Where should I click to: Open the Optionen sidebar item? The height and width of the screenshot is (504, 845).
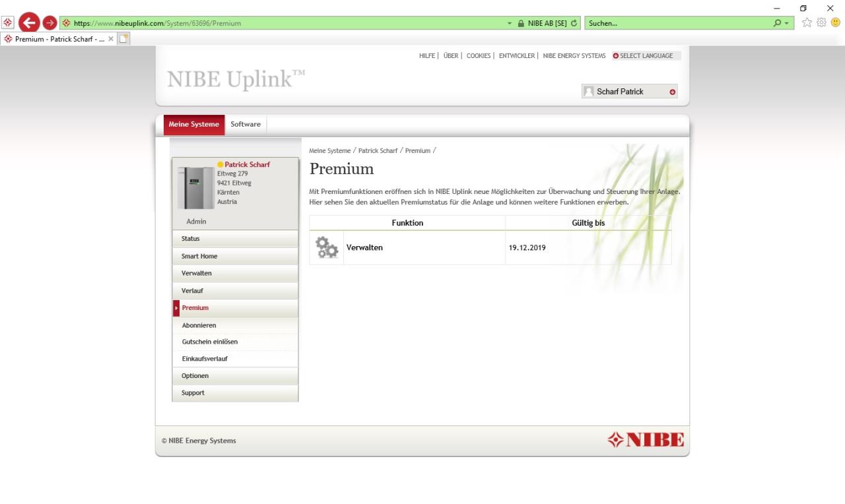point(235,376)
